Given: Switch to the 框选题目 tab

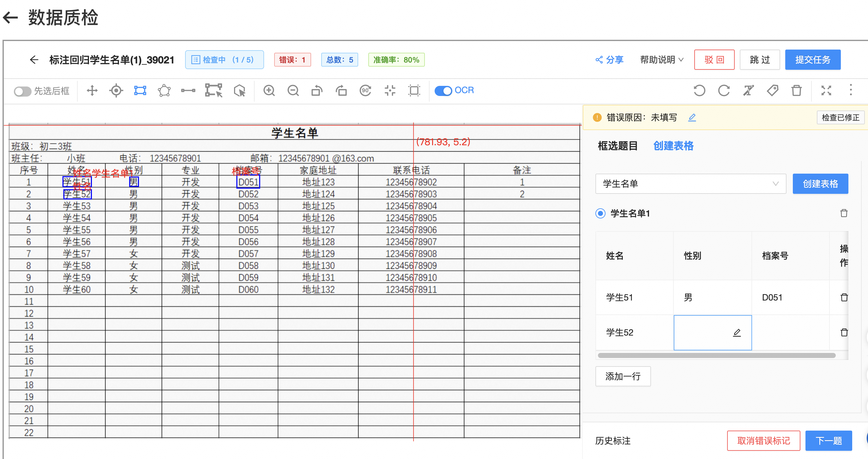Looking at the screenshot, I should click(618, 146).
